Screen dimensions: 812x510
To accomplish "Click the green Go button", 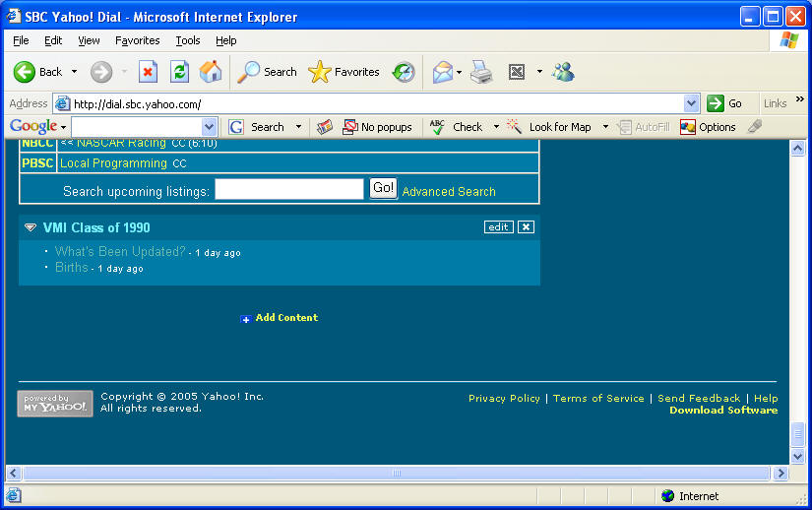I will pos(724,103).
